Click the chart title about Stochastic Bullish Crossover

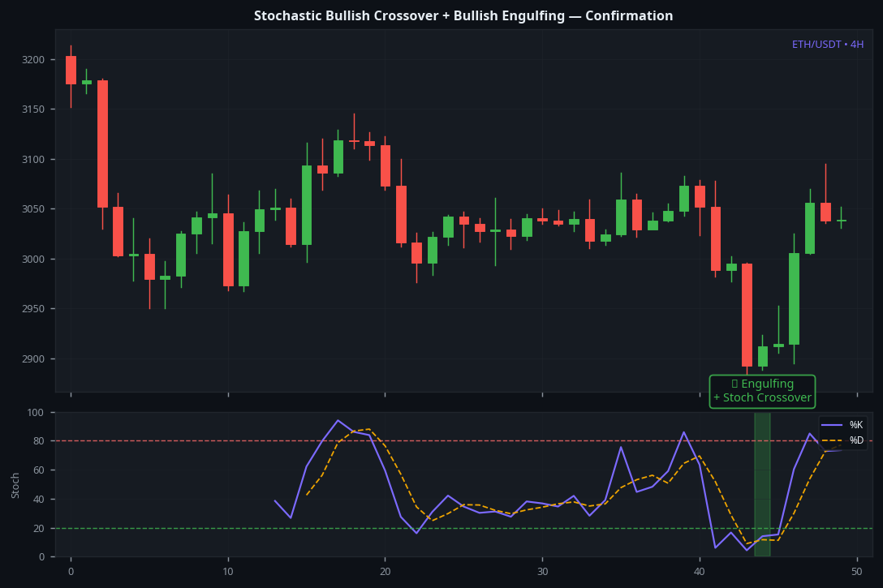pyautogui.click(x=463, y=15)
